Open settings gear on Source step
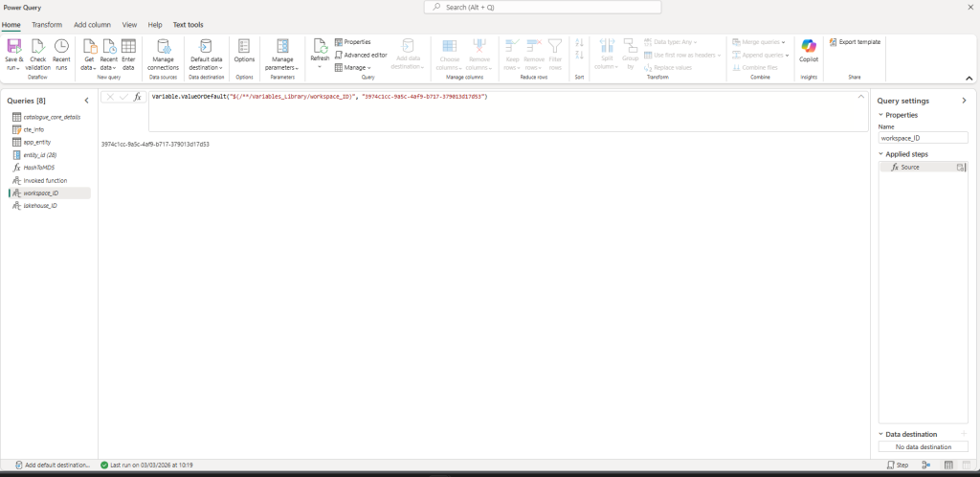Viewport: 980px width, 477px height. 960,167
